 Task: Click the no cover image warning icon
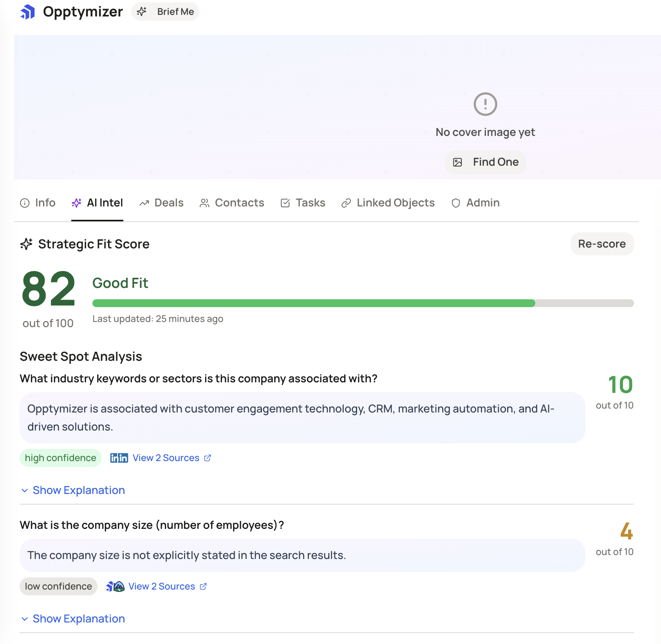click(x=485, y=104)
